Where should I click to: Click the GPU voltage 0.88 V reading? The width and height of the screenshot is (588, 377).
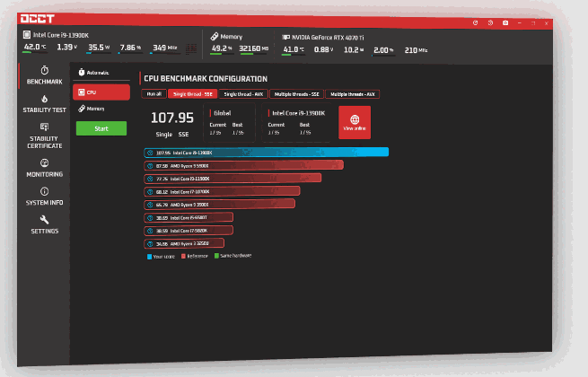click(323, 49)
